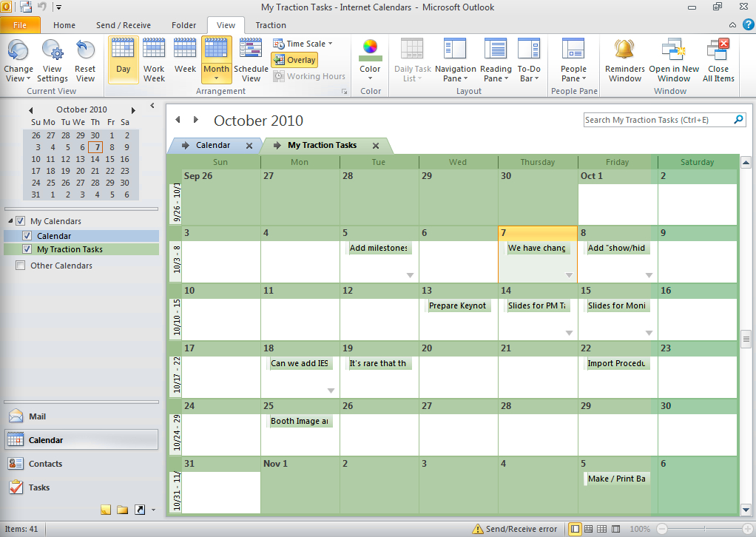Open the Color picker for calendar
The image size is (756, 537).
[370, 59]
